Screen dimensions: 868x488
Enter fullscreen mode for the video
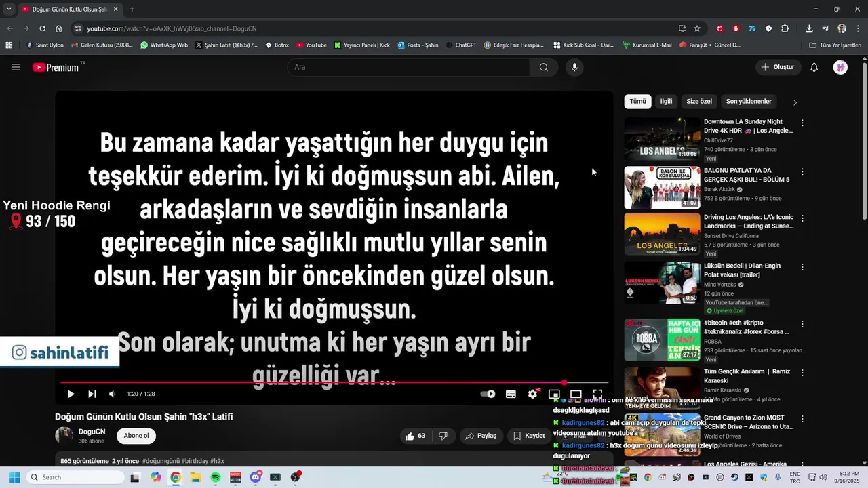tap(597, 394)
